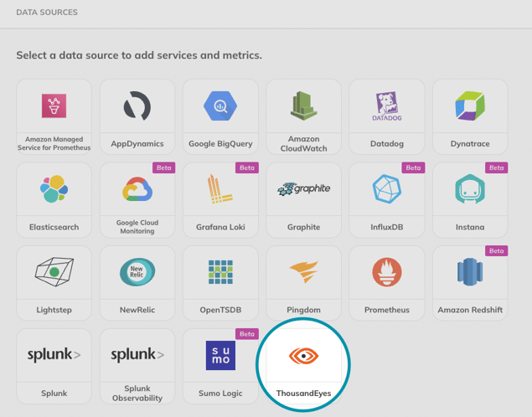Click the ThousandEyes orange eye icon
Screen dimensions: 532x417
tap(303, 356)
